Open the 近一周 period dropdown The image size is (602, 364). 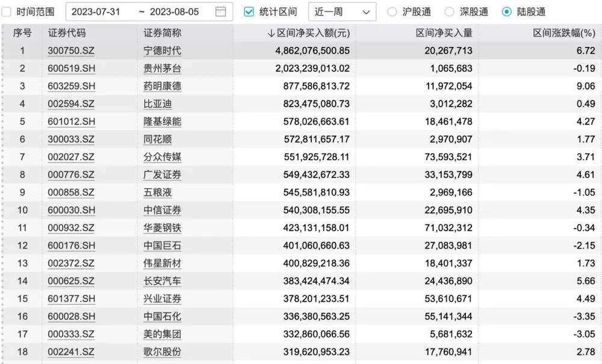pyautogui.click(x=342, y=12)
